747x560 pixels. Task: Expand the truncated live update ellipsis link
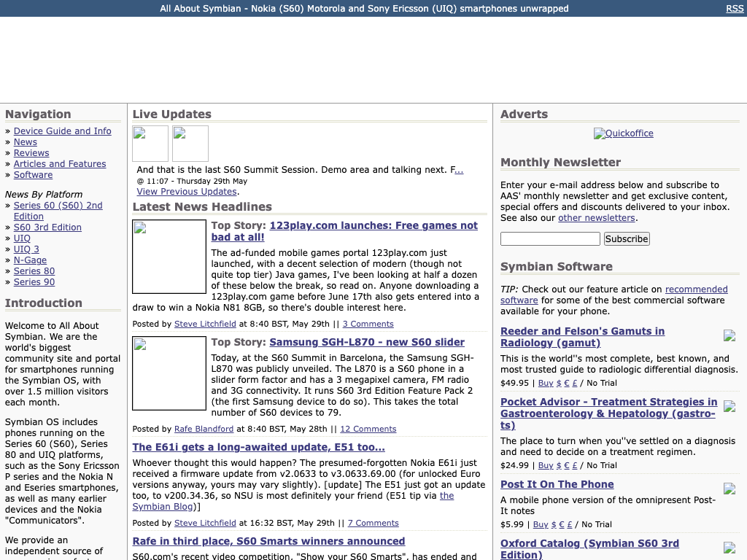(x=460, y=170)
